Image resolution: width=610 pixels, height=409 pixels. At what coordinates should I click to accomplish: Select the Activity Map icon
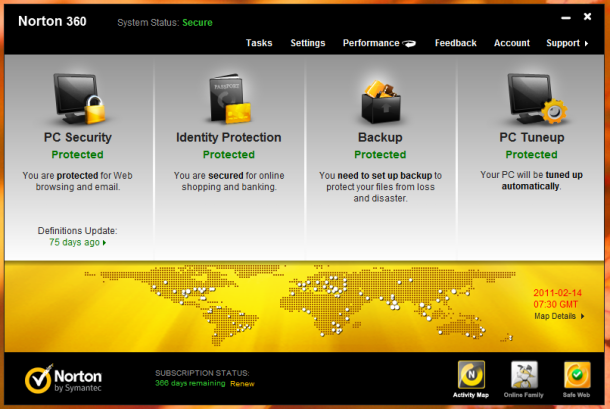pyautogui.click(x=471, y=375)
